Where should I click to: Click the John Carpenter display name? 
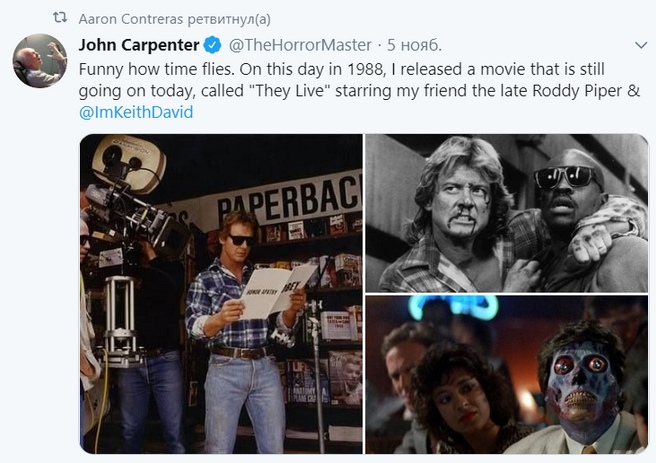pos(139,45)
